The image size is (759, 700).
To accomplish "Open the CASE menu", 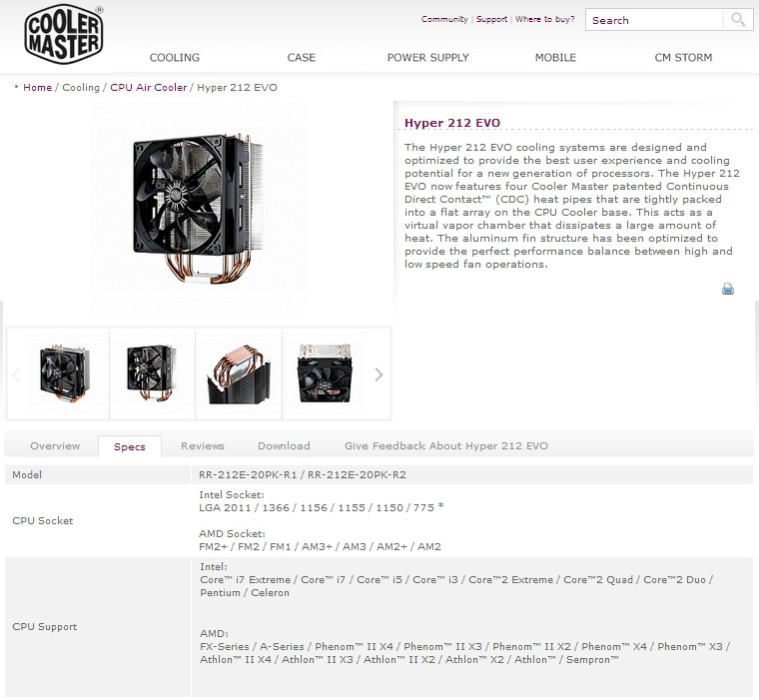I will coord(301,58).
